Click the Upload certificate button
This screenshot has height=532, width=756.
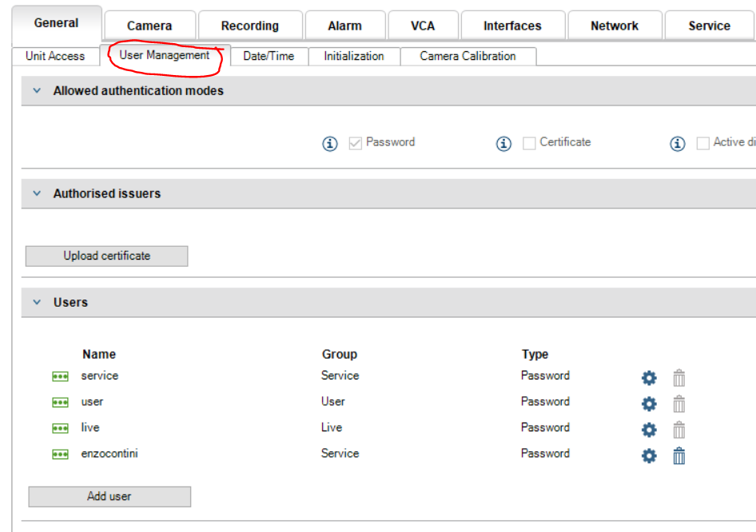click(107, 256)
